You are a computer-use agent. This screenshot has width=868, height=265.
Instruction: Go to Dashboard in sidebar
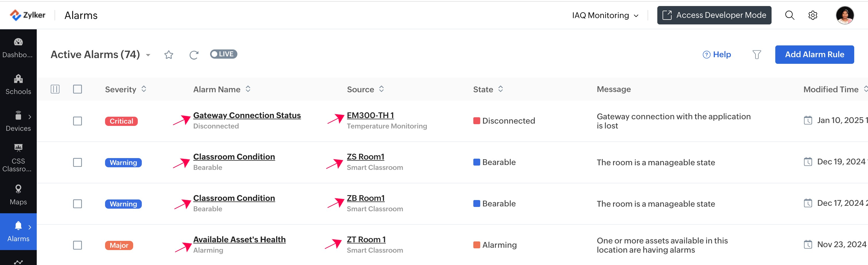(18, 48)
